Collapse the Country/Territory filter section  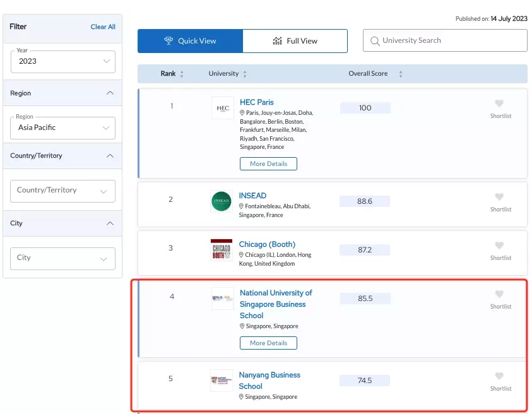point(110,156)
